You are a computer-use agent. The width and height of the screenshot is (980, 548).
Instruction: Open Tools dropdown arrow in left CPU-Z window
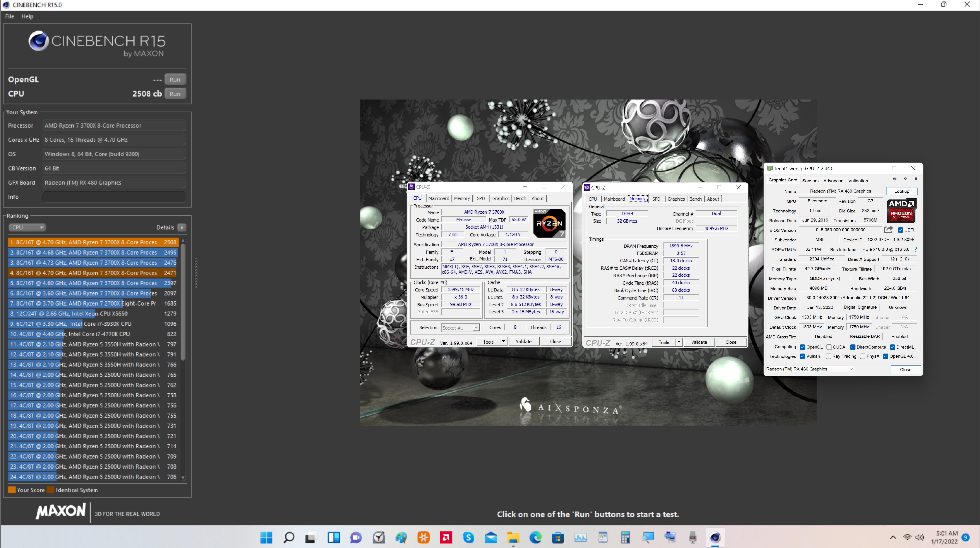[503, 342]
